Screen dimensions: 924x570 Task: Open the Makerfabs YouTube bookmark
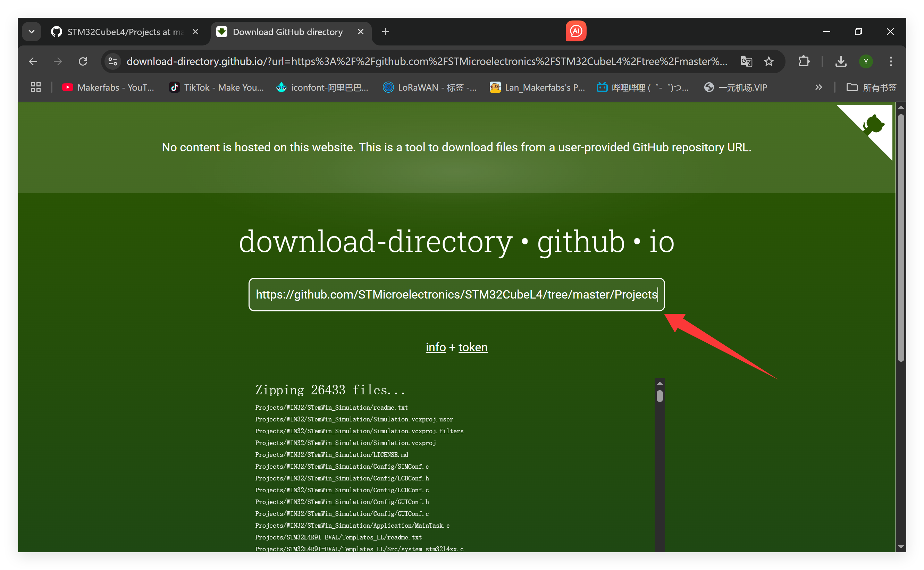[x=108, y=87]
